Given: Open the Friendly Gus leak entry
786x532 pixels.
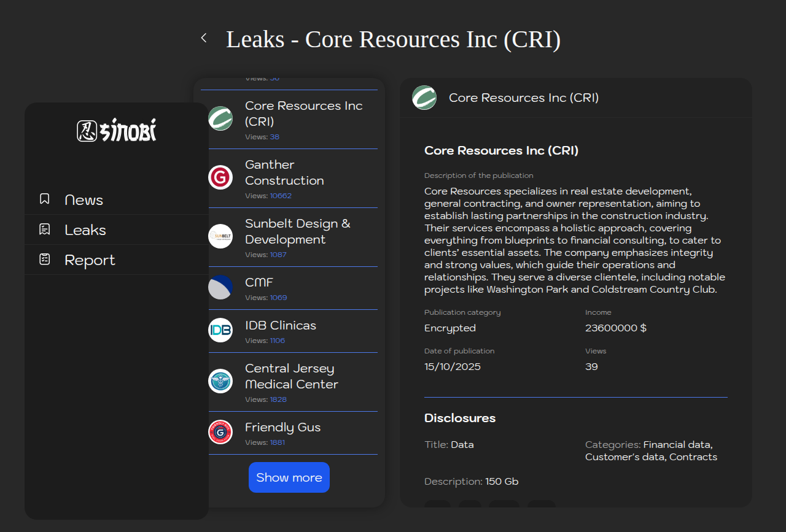Looking at the screenshot, I should (x=282, y=427).
